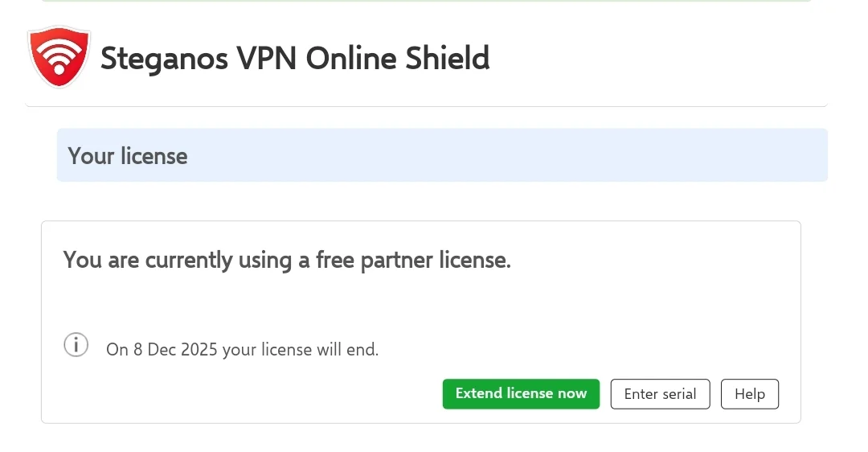Click the red Steganos shield logo
This screenshot has height=452, width=868.
(x=59, y=56)
